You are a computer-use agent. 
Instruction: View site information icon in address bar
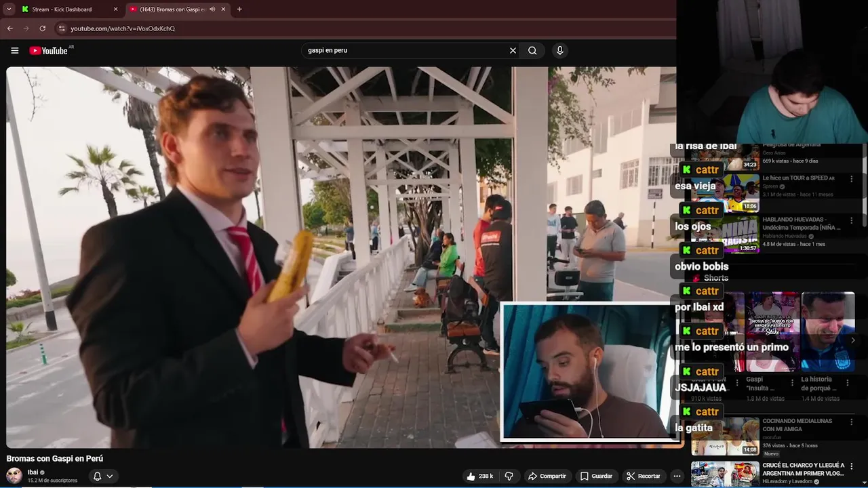click(62, 28)
